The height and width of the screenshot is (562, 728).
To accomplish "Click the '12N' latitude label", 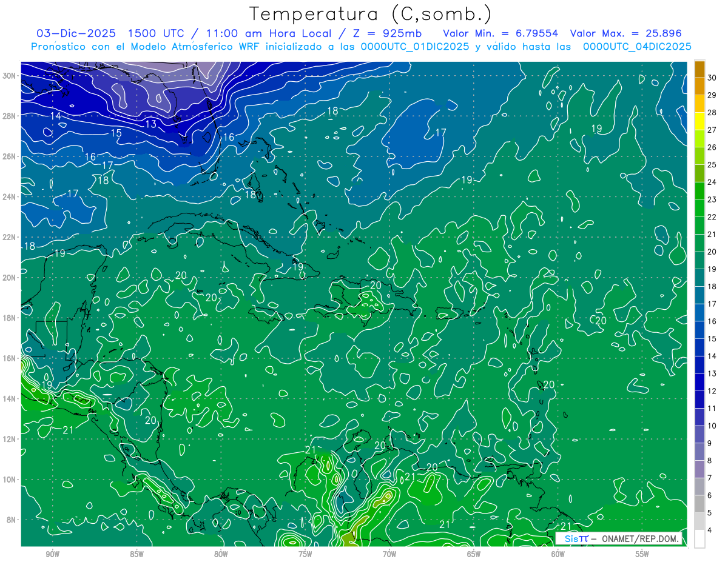I will point(10,439).
